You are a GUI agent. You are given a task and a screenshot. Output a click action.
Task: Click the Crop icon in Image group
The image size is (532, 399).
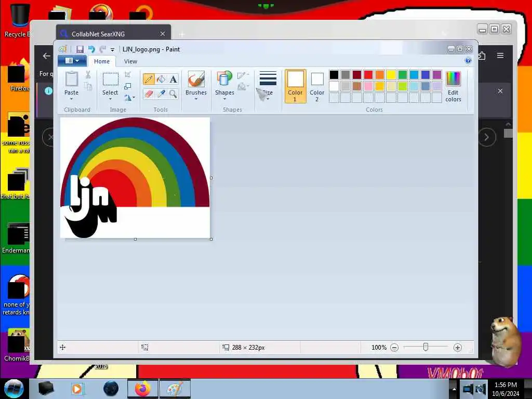(128, 75)
